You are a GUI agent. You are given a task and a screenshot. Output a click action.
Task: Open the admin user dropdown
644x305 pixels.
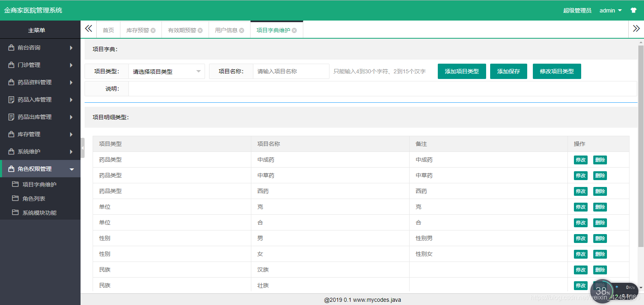pyautogui.click(x=610, y=10)
